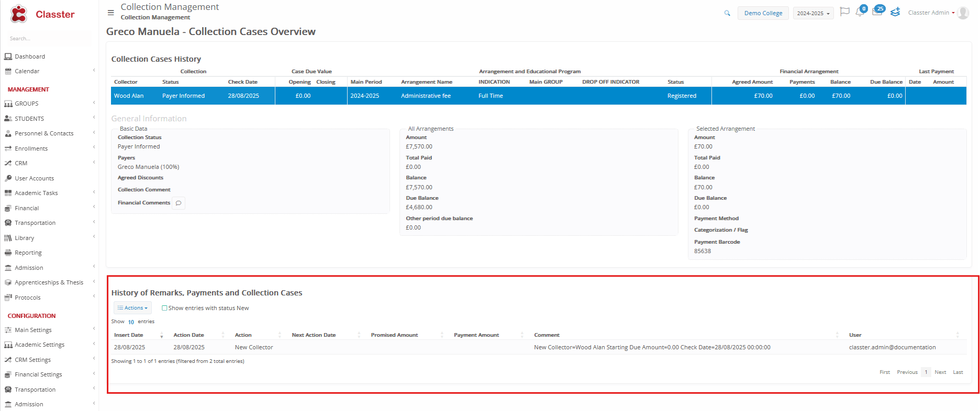
Task: Open the 2024-2025 academic year dropdown
Action: click(x=813, y=13)
